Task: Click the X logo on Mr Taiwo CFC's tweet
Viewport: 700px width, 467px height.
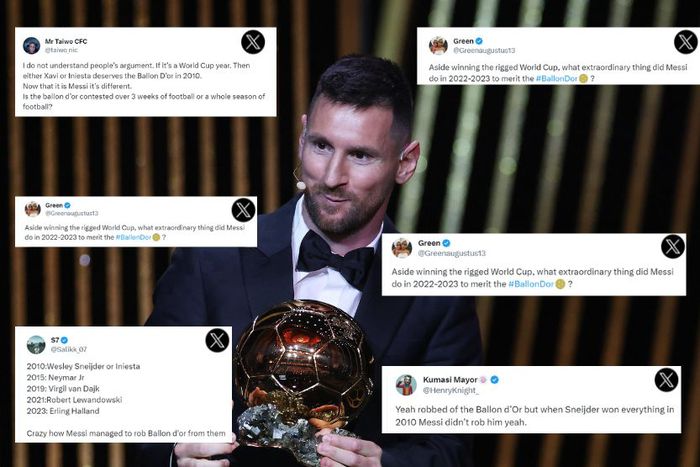Action: coord(253,42)
